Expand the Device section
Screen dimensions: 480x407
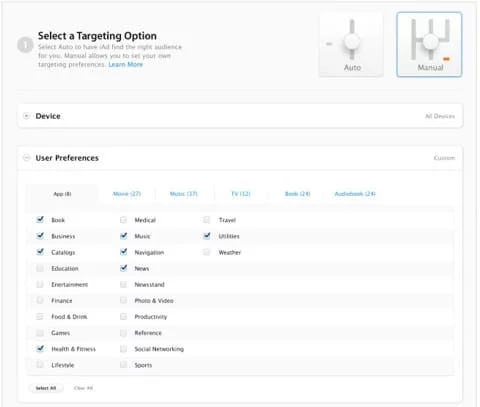click(x=27, y=116)
